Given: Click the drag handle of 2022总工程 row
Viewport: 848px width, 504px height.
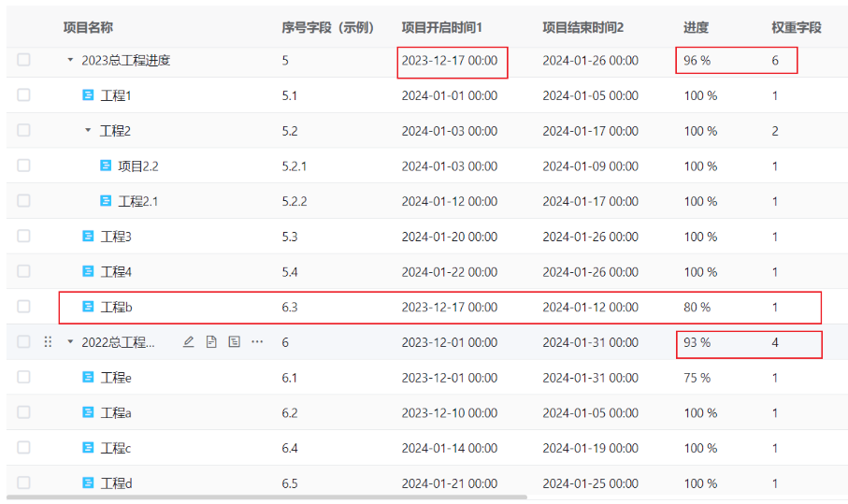Looking at the screenshot, I should click(x=48, y=342).
